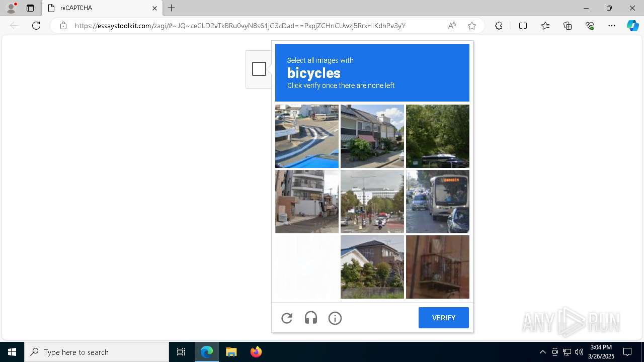Viewport: 644px width, 362px height.
Task: Open Task View on the taskbar
Action: click(x=181, y=352)
